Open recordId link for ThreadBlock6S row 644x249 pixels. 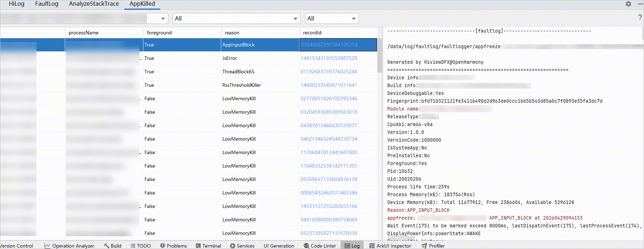329,72
